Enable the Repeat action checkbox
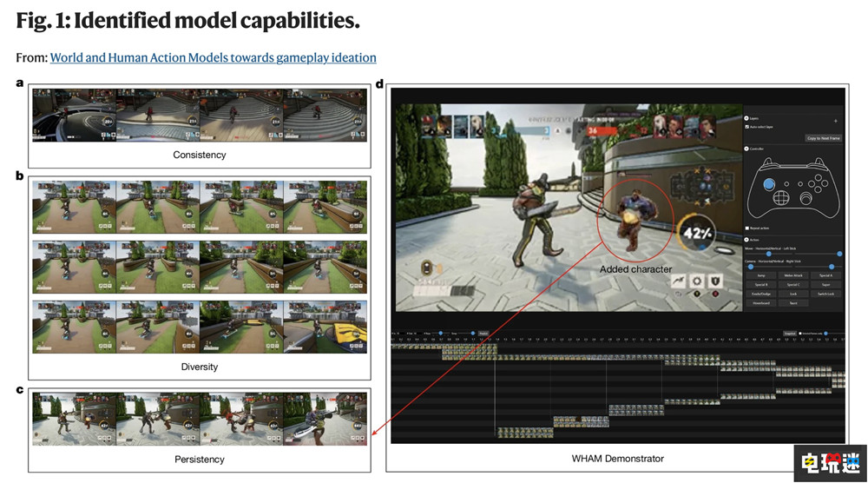This screenshot has width=868, height=483. point(748,228)
